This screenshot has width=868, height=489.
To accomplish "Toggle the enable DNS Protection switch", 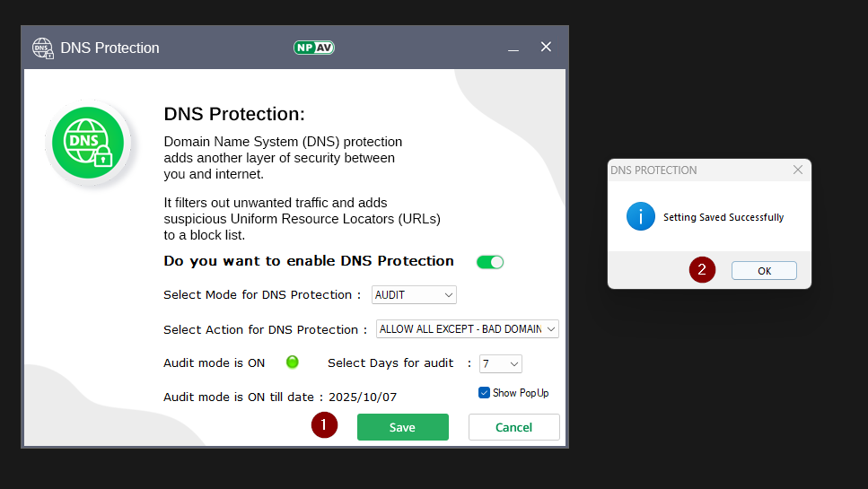I will 490,262.
